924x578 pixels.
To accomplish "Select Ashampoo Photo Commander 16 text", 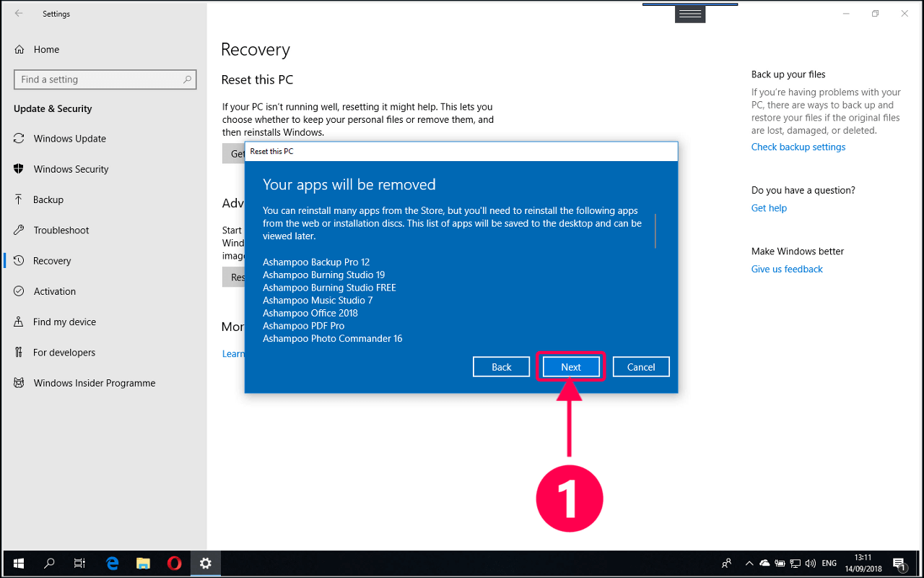I will pyautogui.click(x=332, y=338).
